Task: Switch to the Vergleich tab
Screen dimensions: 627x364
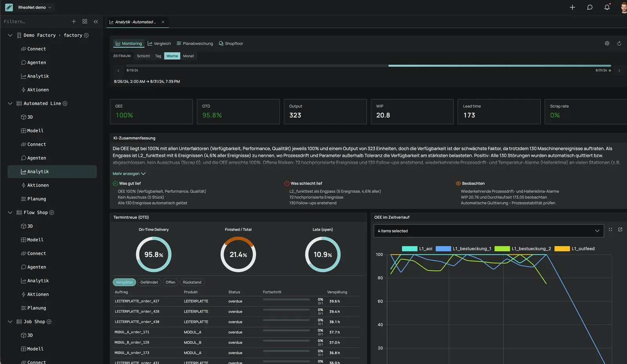Action: point(159,43)
